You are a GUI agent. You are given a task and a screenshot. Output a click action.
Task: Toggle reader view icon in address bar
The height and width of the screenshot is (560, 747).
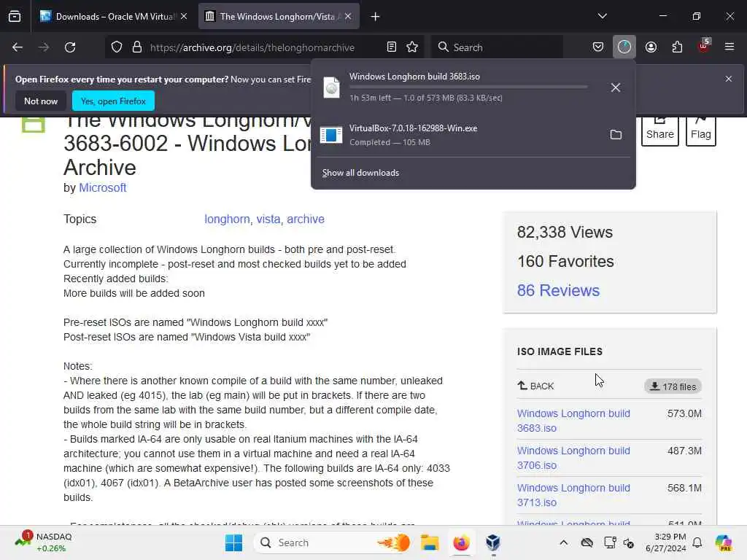tap(392, 47)
